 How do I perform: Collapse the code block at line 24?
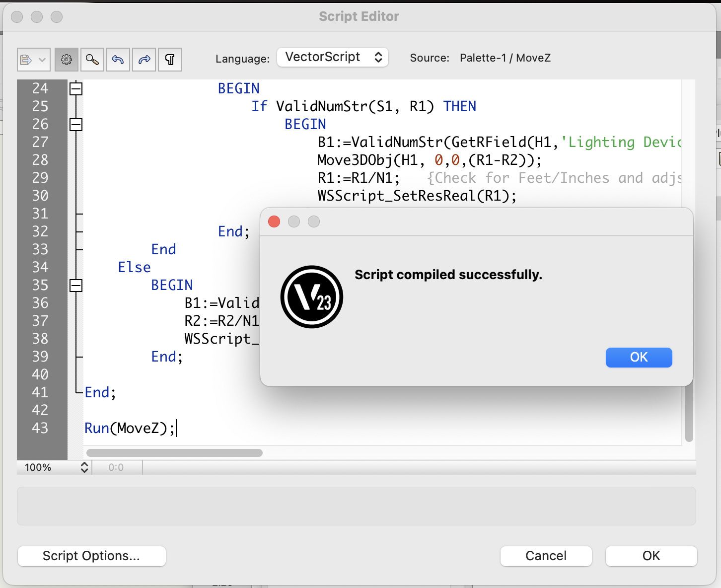(x=76, y=89)
